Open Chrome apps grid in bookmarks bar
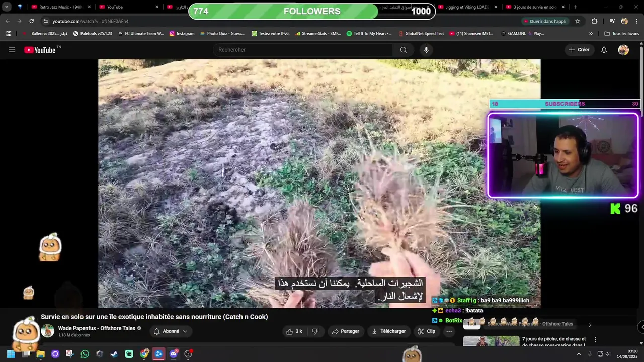 pos(9,34)
